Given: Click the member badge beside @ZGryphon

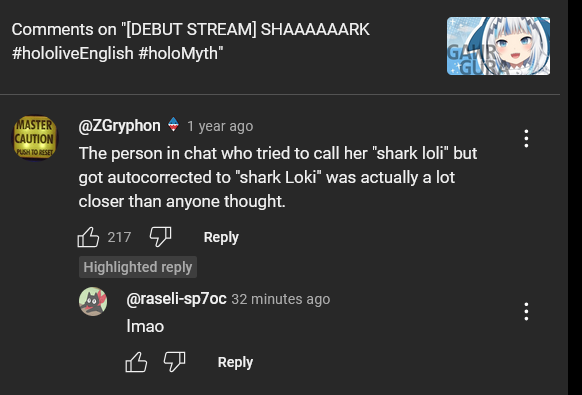Looking at the screenshot, I should point(173,125).
